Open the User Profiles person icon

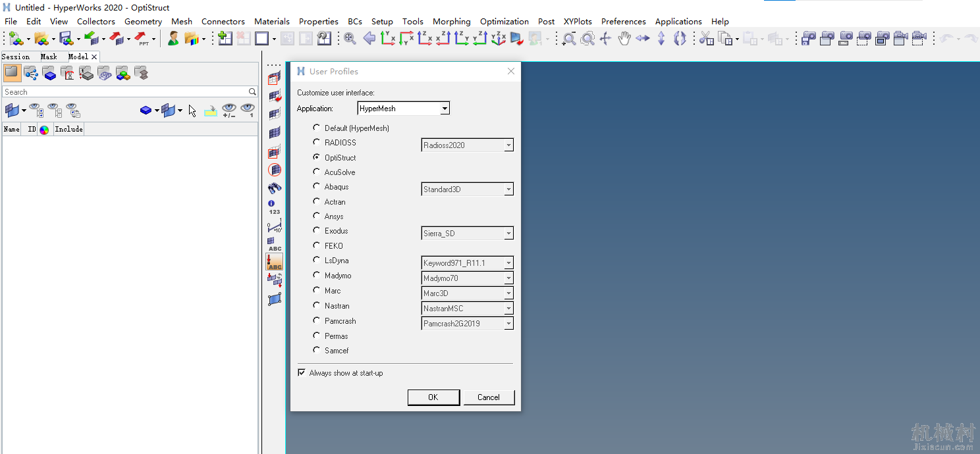tap(173, 38)
